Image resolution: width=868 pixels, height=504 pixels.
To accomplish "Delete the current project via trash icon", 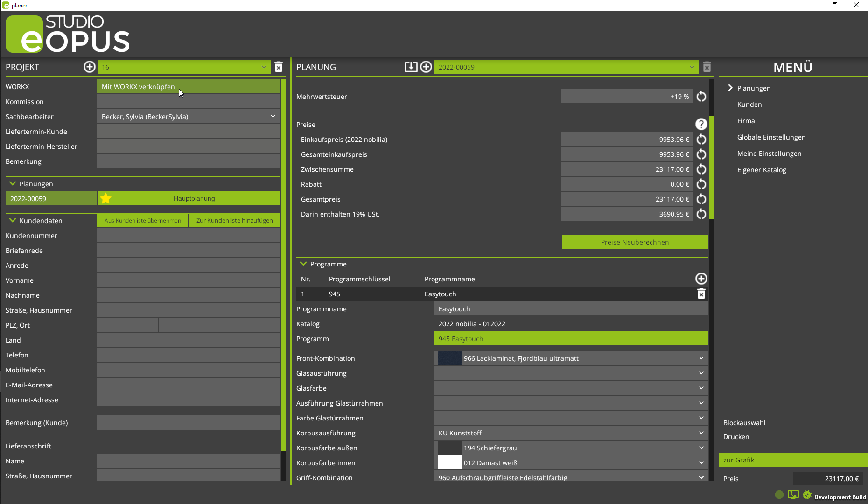I will tap(279, 67).
